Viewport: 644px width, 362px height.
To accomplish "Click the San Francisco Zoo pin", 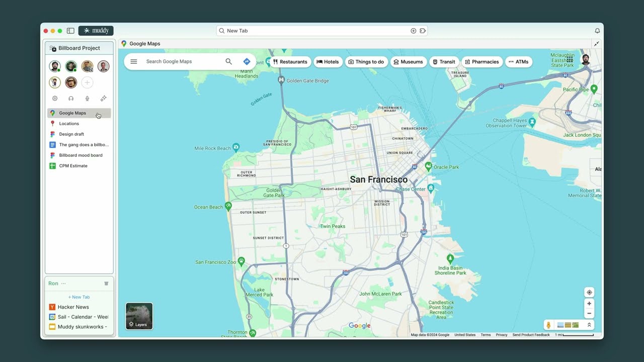I will click(x=242, y=261).
